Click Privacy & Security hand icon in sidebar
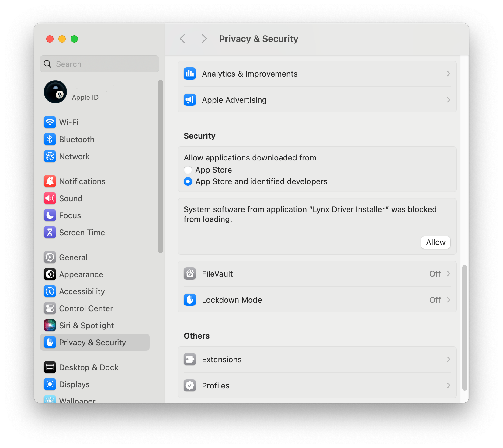 [x=50, y=343]
